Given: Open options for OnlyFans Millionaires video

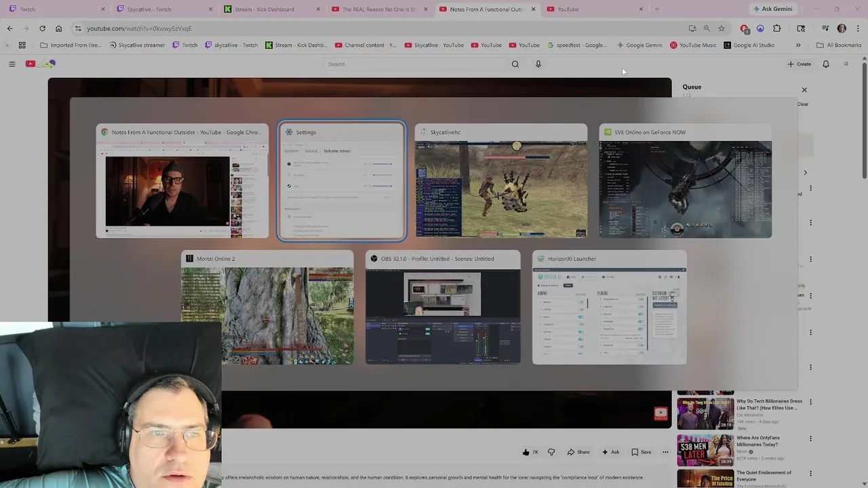Looking at the screenshot, I should point(810,439).
